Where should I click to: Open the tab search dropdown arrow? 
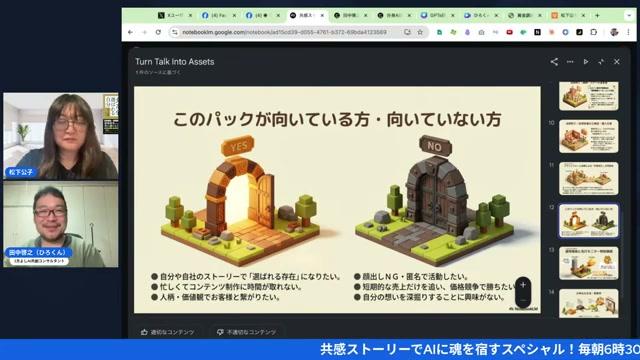[x=629, y=16]
